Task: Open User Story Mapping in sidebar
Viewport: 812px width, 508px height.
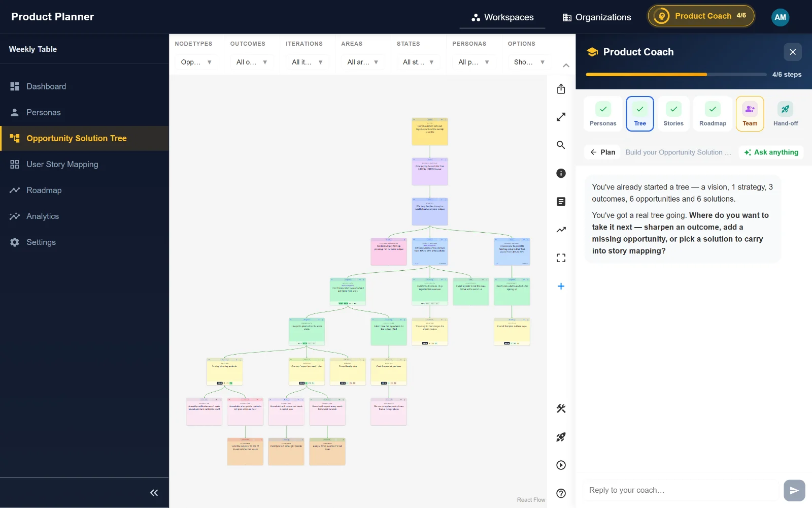Action: point(84,164)
